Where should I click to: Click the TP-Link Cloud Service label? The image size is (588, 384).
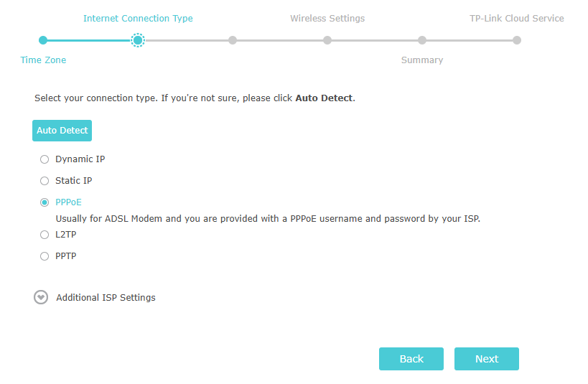click(516, 19)
